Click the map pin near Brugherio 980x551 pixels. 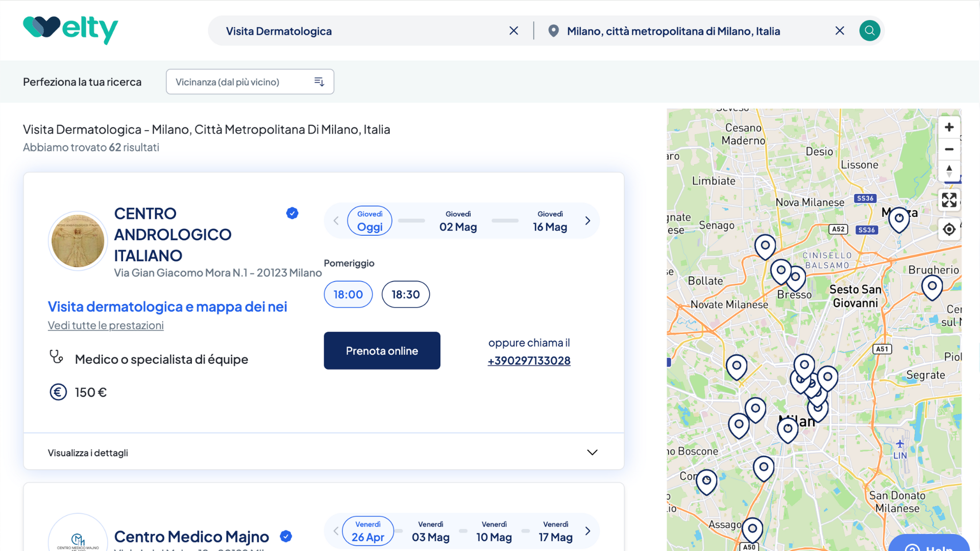pos(932,287)
